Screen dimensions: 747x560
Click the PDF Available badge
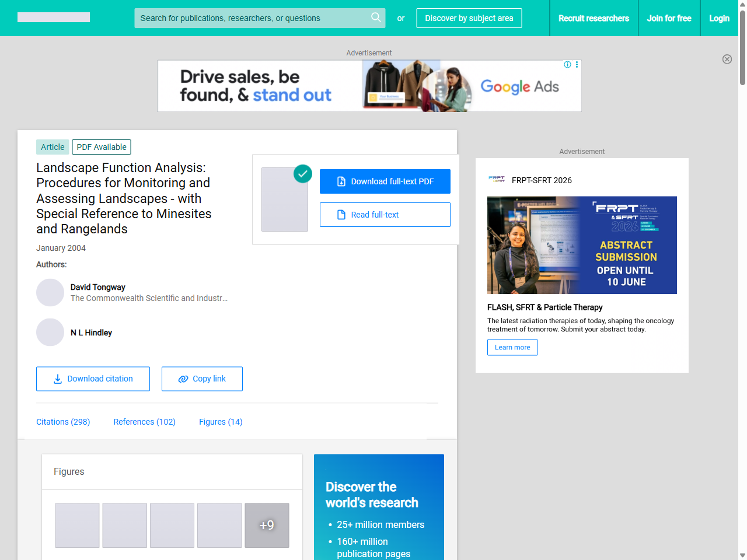click(x=102, y=147)
